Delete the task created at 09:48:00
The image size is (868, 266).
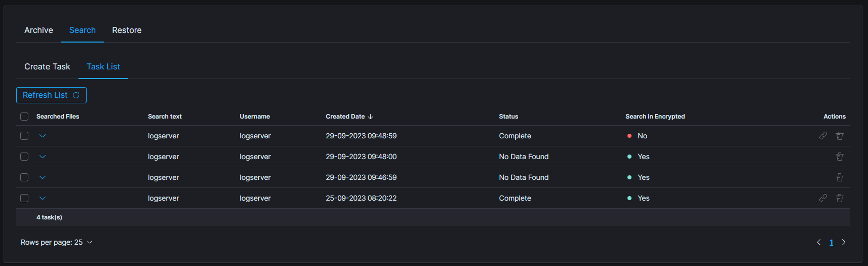pos(839,157)
